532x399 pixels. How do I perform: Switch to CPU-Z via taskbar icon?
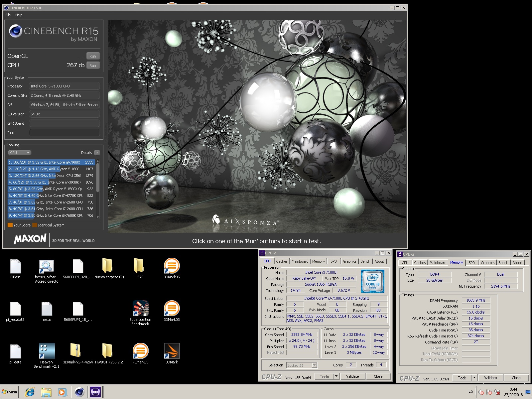[x=95, y=392]
